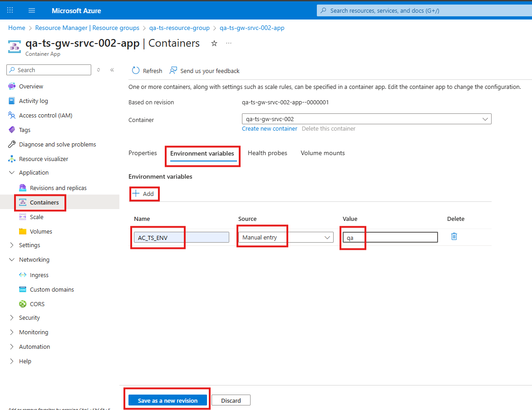Click the Tags icon
Screen dimensions: 532x410
pos(12,130)
